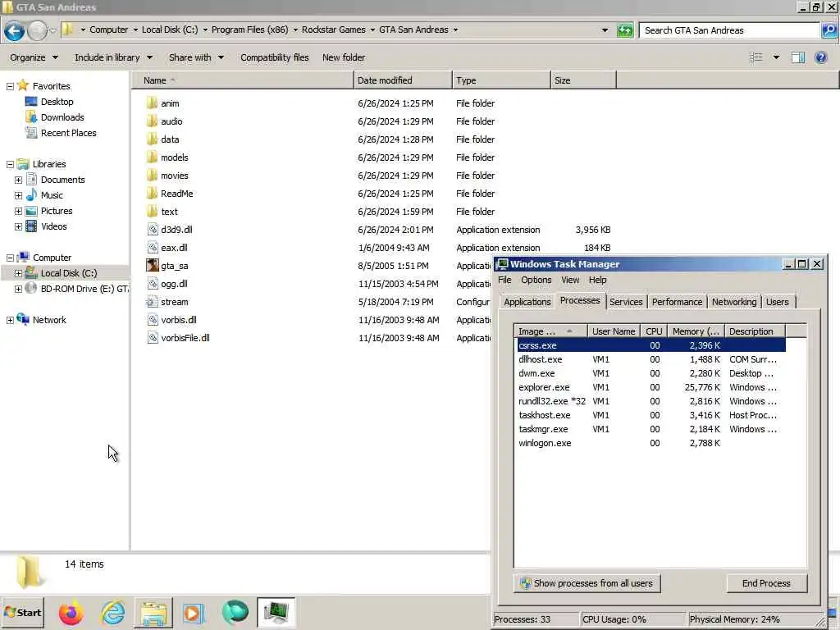Viewport: 840px width, 630px height.
Task: Click the Start button
Action: point(22,612)
